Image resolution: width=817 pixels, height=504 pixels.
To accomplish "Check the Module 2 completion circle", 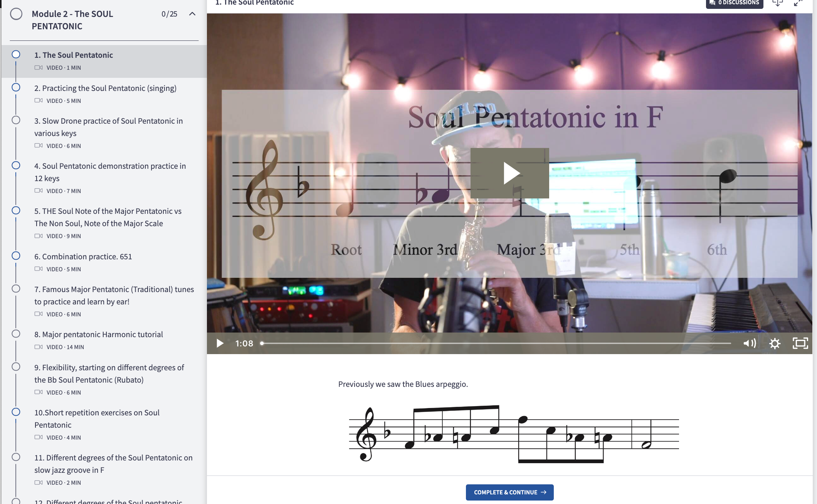I will click(x=17, y=14).
